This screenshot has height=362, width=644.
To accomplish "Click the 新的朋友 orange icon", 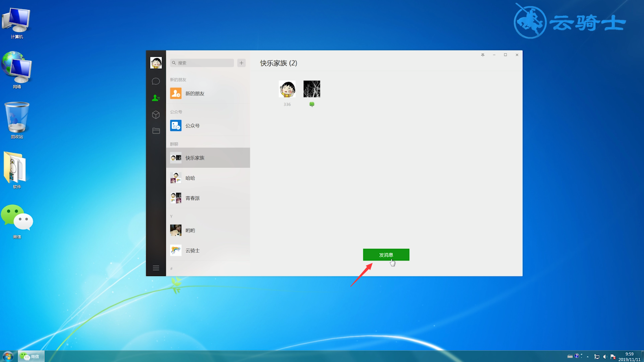I will (x=176, y=93).
